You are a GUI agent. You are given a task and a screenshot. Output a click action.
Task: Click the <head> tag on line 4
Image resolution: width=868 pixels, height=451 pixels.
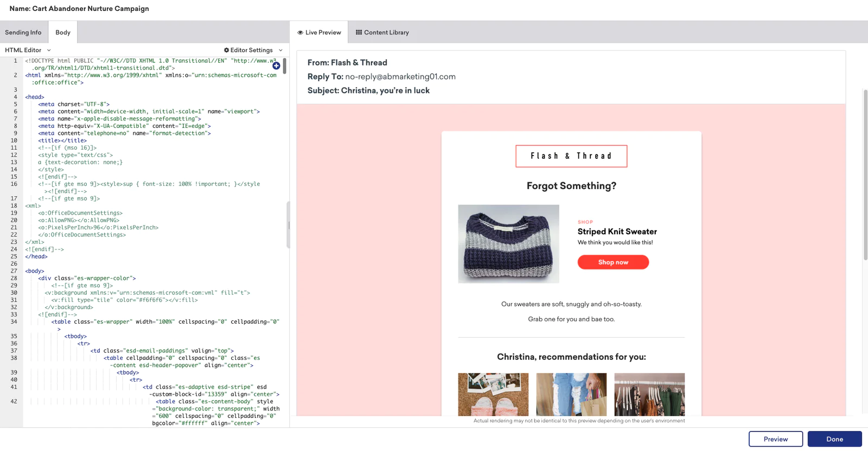tap(35, 97)
